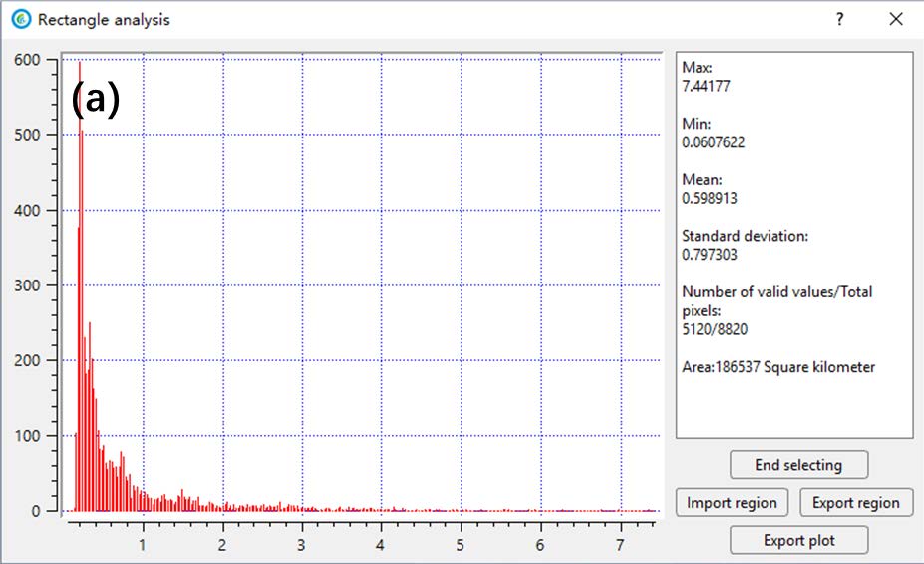Click the Rectangle analysis title text
Image resolution: width=924 pixels, height=564 pixels.
pyautogui.click(x=104, y=20)
